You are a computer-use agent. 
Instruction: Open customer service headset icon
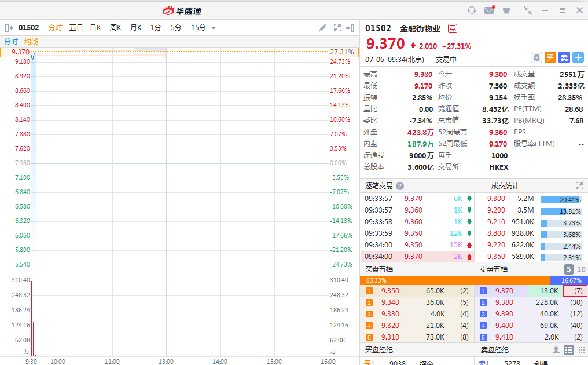(x=472, y=10)
